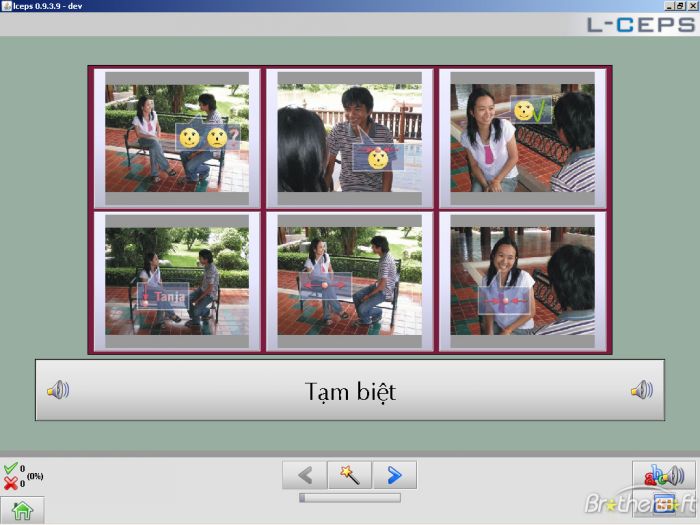Click the magic wand hint button
This screenshot has height=525, width=700.
pos(350,475)
